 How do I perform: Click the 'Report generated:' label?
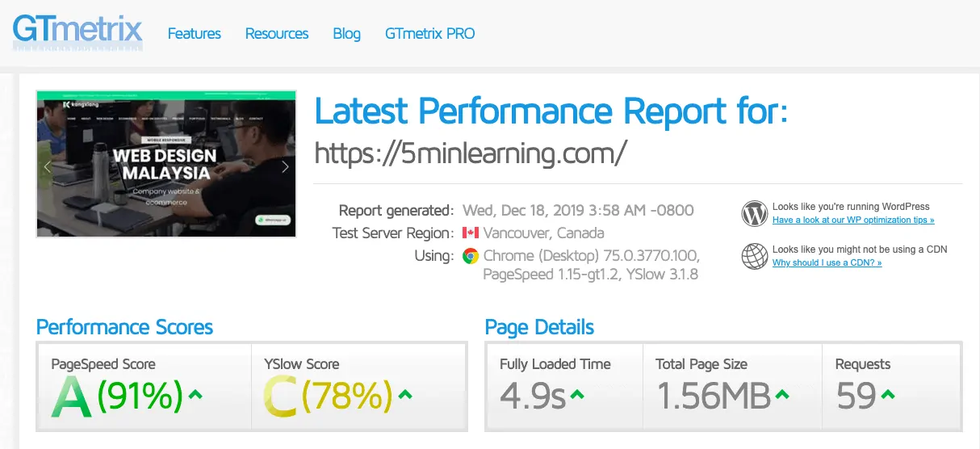tap(396, 211)
